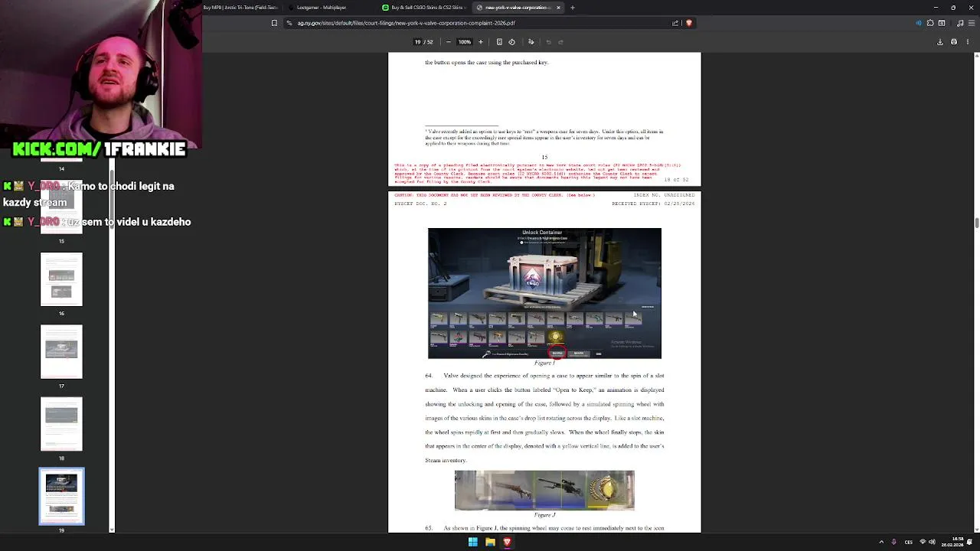
Task: Click the 'Figure J' caption text
Action: pyautogui.click(x=544, y=515)
